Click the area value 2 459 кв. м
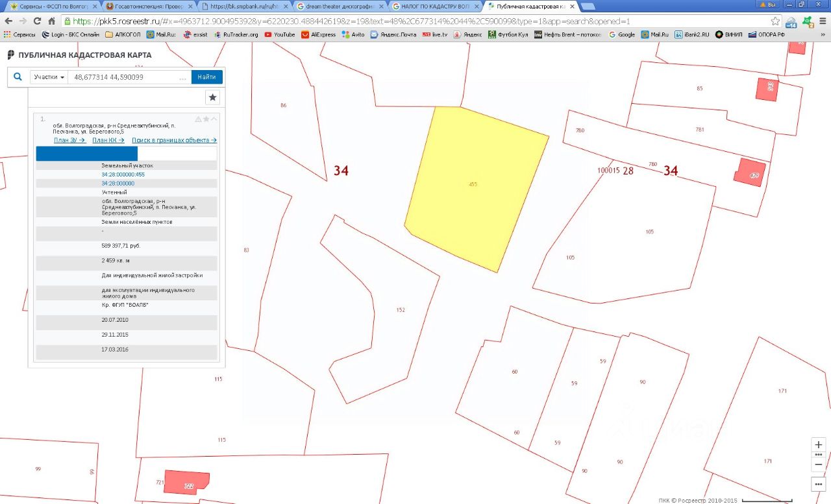831x504 pixels. point(116,261)
